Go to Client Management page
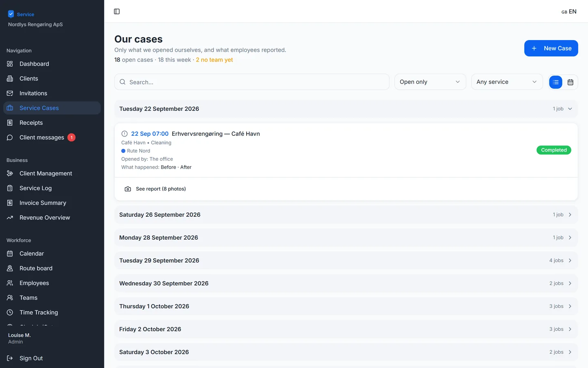The image size is (588, 368). click(52, 173)
